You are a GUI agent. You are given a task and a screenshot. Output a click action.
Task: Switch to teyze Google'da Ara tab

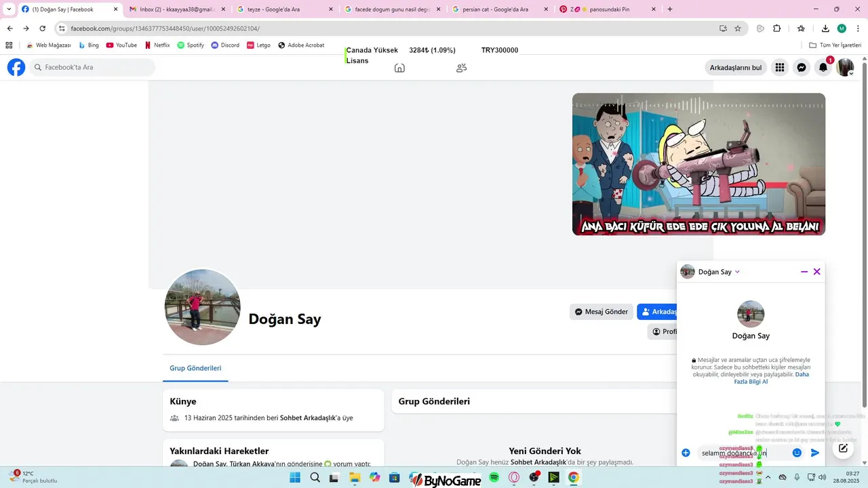coord(285,9)
